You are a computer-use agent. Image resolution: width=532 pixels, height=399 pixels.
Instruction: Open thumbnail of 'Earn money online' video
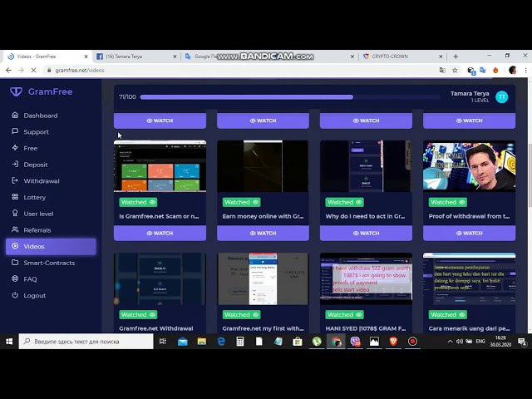[263, 166]
